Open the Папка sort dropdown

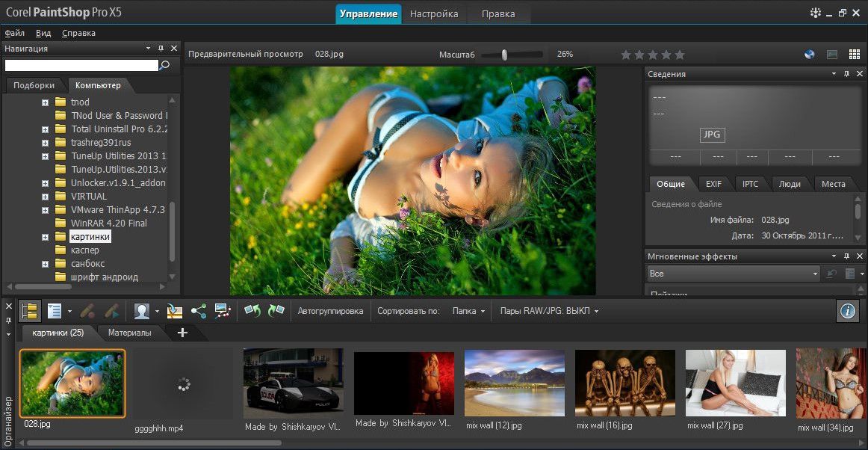pos(468,311)
